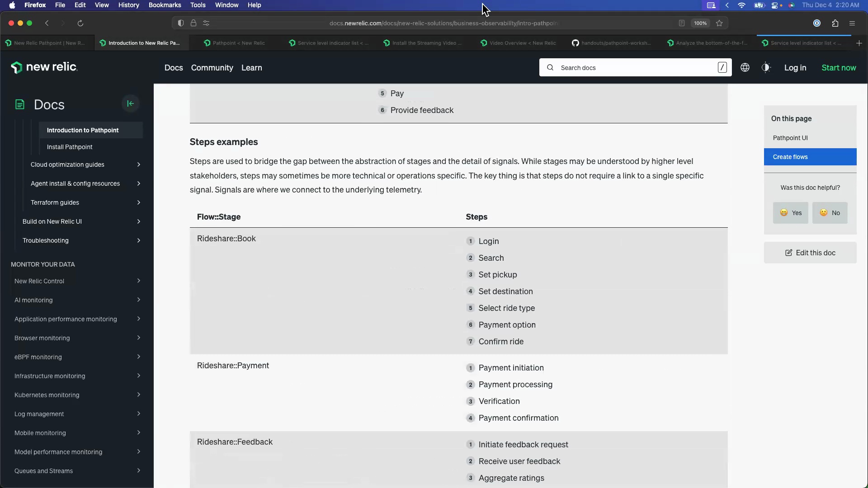Viewport: 868px width, 488px height.
Task: Bookmark this page with star icon
Action: (x=719, y=23)
